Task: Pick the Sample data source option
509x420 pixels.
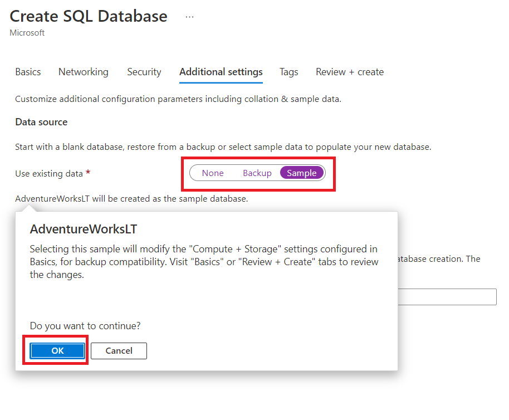Action: [x=302, y=173]
